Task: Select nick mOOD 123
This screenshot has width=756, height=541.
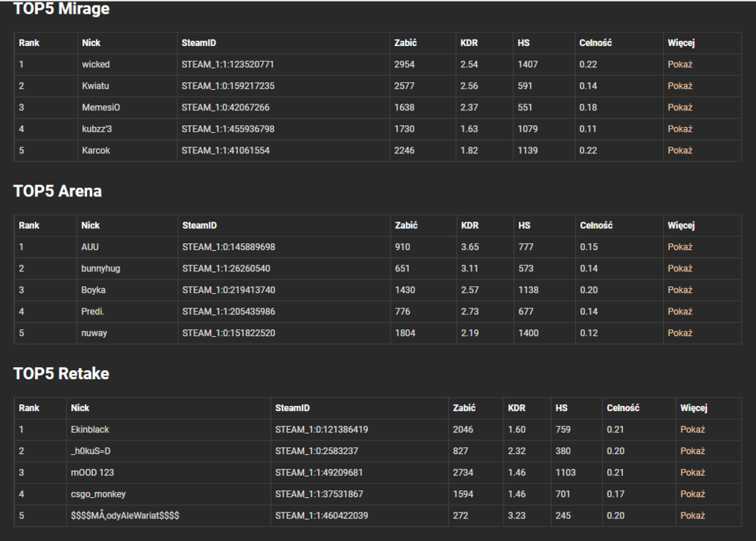Action: (x=92, y=472)
